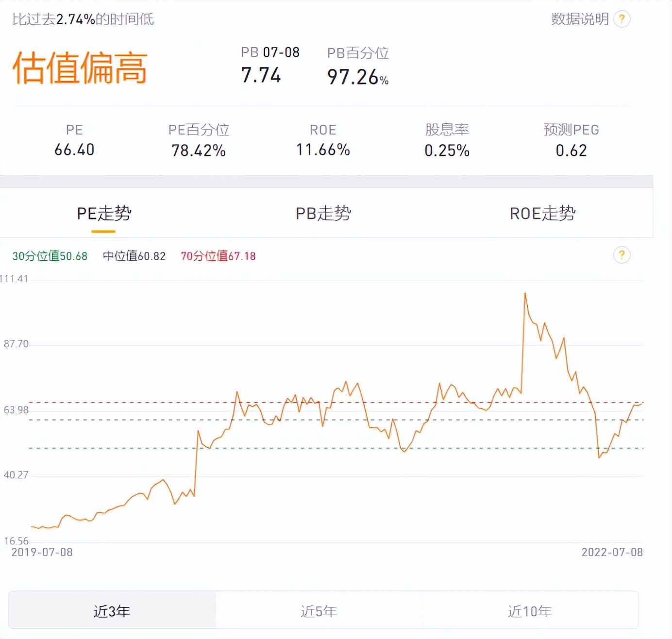Click the PB 7.74 value

261,75
